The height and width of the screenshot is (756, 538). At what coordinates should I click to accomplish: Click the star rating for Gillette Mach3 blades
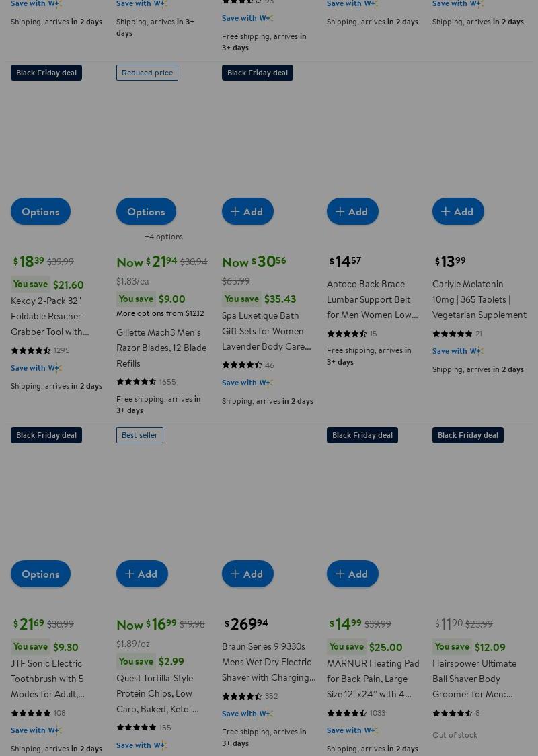click(x=137, y=382)
